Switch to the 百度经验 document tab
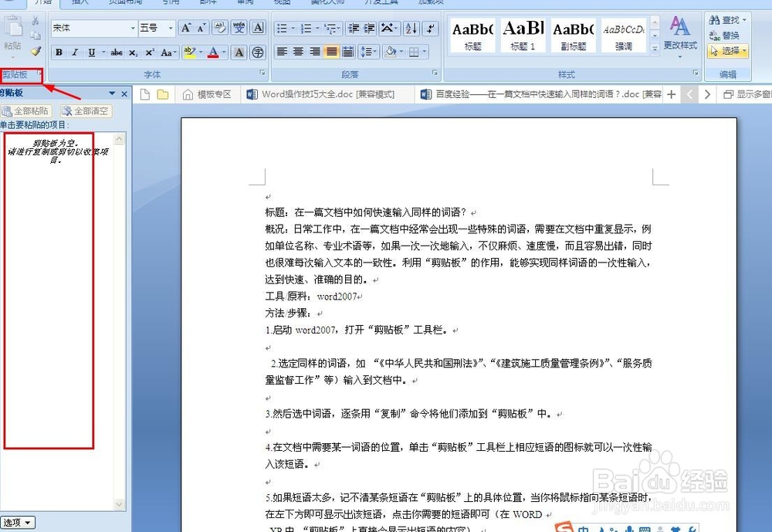Image resolution: width=772 pixels, height=532 pixels. click(542, 94)
